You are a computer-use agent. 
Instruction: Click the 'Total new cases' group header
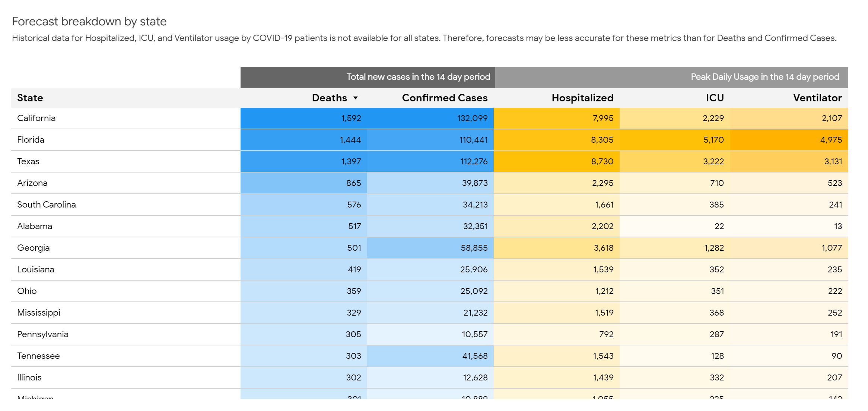click(x=418, y=77)
